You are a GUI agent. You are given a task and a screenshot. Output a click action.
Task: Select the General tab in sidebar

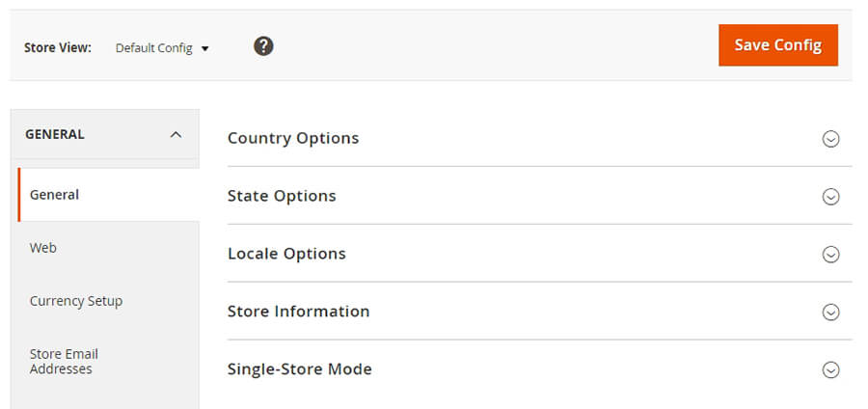pyautogui.click(x=55, y=195)
